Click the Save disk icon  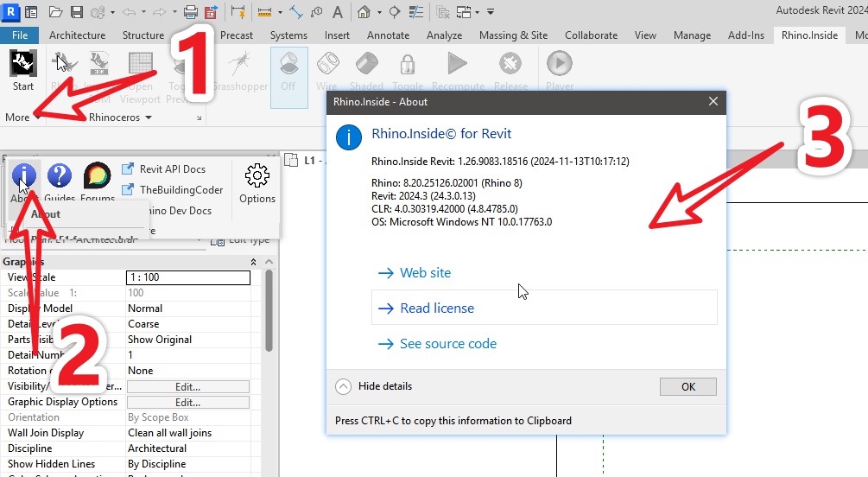76,11
